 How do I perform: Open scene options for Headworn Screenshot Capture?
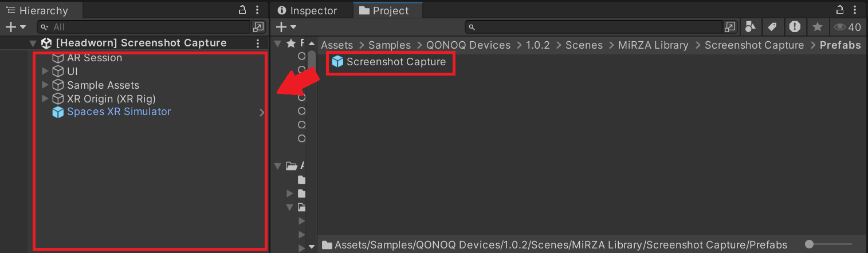[x=258, y=44]
